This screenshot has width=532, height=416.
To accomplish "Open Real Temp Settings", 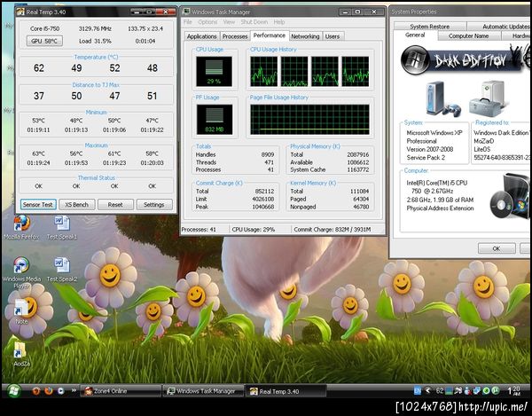I will tap(154, 205).
